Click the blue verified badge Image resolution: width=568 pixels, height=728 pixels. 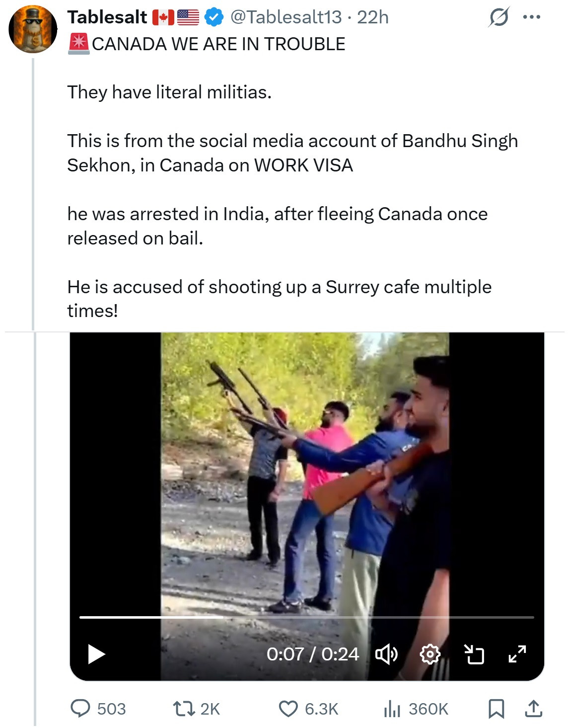214,17
